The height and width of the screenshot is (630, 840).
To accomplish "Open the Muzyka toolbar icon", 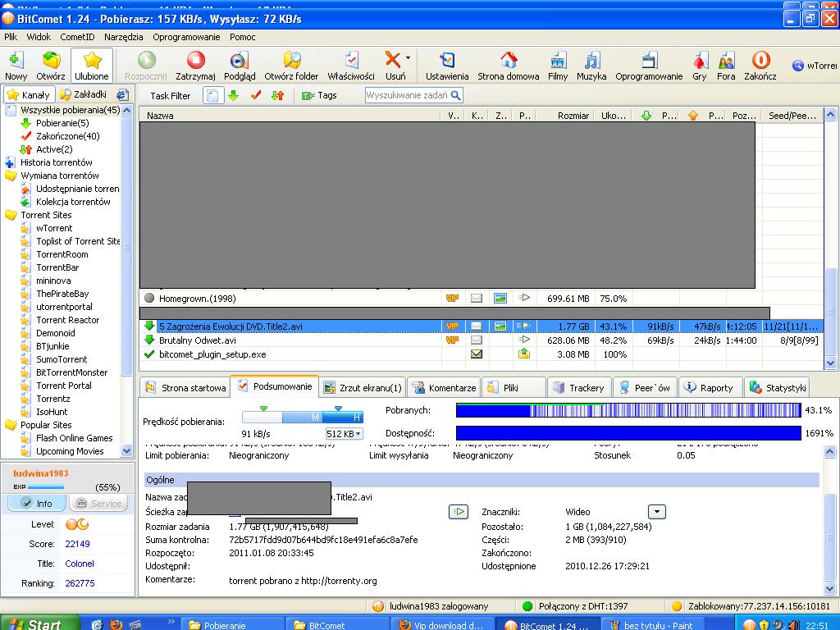I will point(591,66).
